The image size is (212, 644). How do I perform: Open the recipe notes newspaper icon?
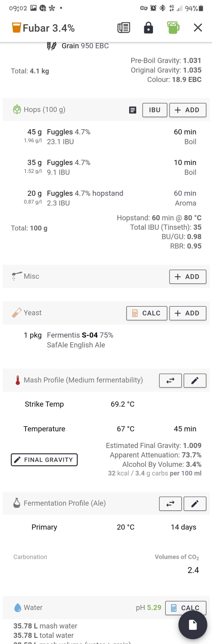pyautogui.click(x=124, y=28)
